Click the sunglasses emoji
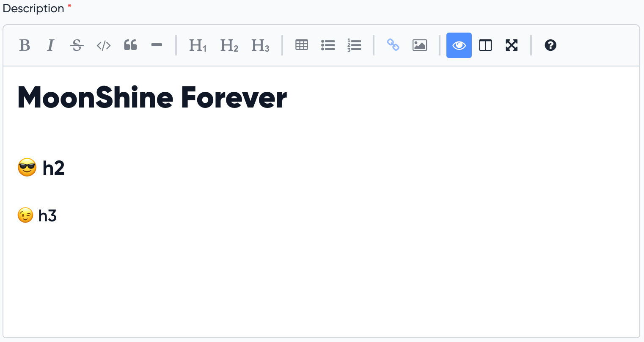 pos(27,168)
